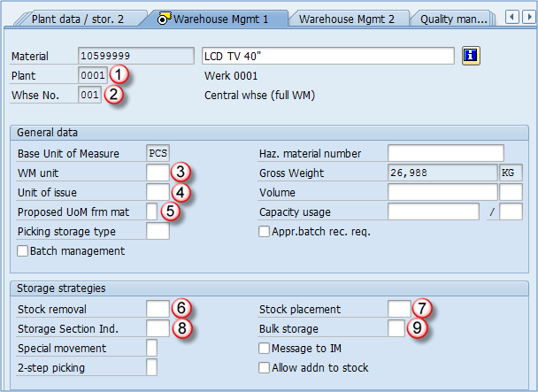Focus the Unit of issue field
The height and width of the screenshot is (392, 538).
[x=157, y=192]
